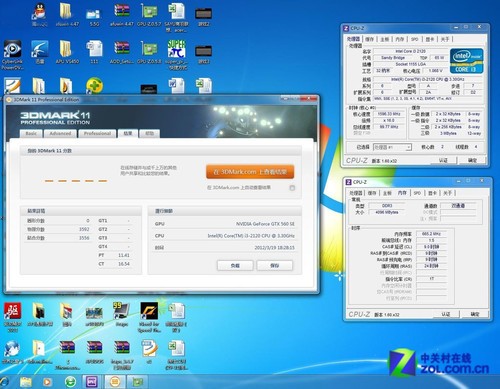500x389 pixels.
Task: Open the media player taskbar icon
Action: [47, 381]
